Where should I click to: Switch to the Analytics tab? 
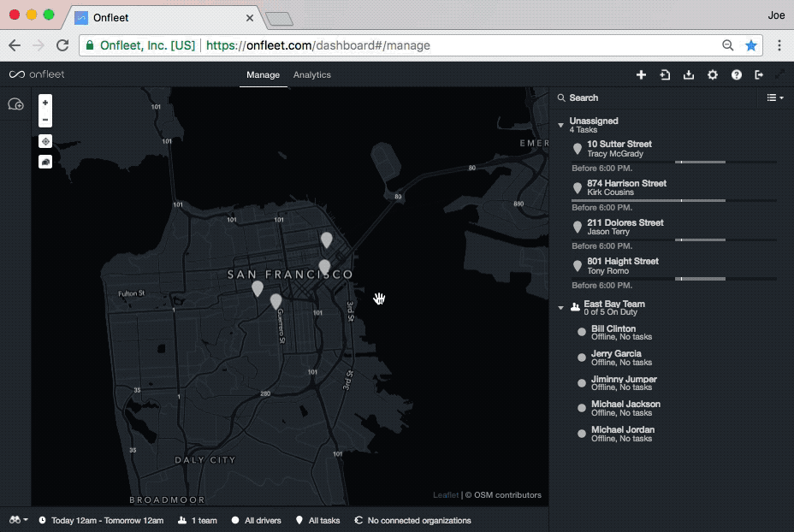point(312,75)
